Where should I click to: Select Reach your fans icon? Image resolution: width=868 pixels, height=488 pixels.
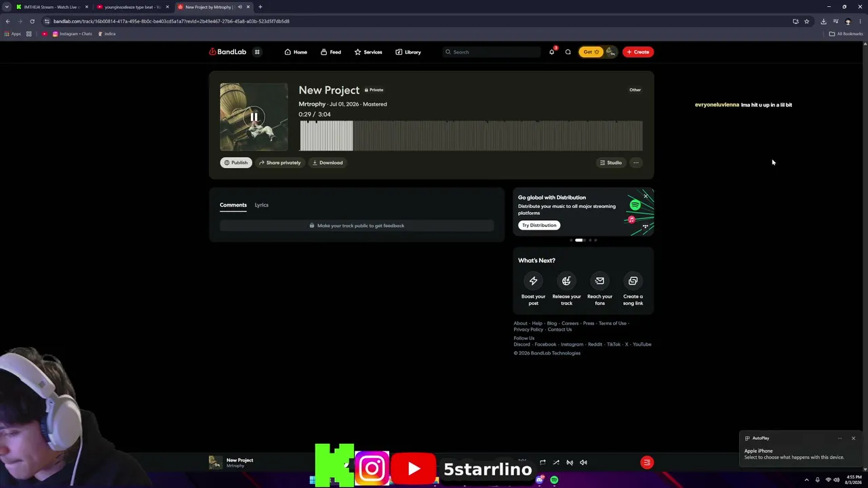pos(599,281)
